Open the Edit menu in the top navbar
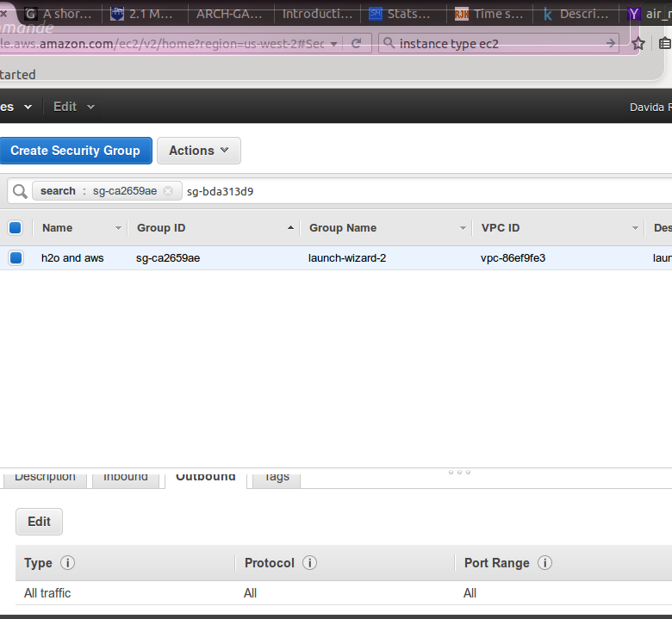The width and height of the screenshot is (672, 619). [73, 107]
